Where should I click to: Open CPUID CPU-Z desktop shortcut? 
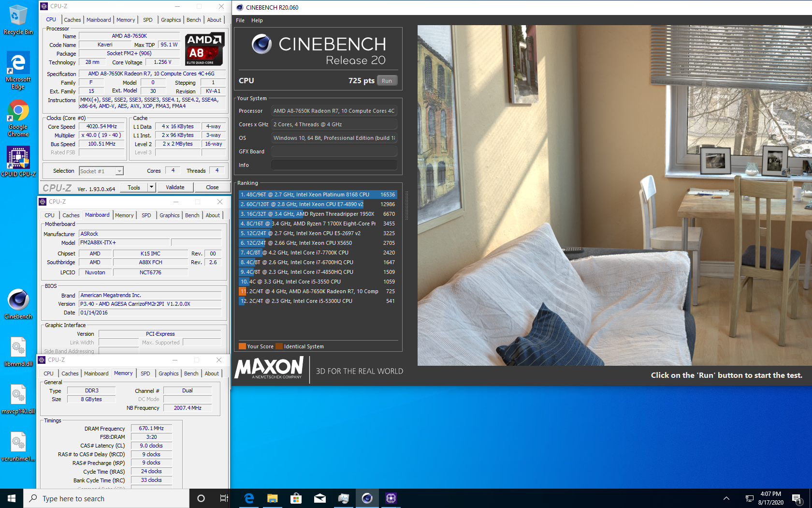18,161
